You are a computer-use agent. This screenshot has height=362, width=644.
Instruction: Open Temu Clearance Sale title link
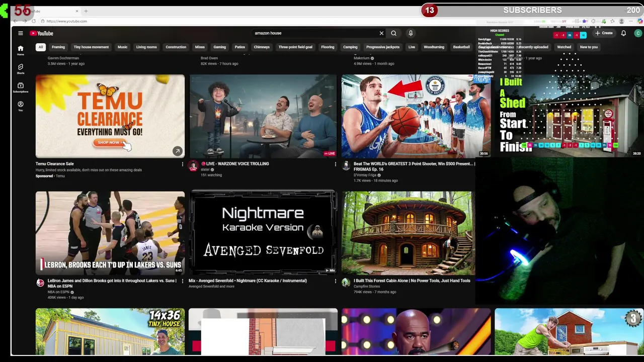pyautogui.click(x=55, y=163)
